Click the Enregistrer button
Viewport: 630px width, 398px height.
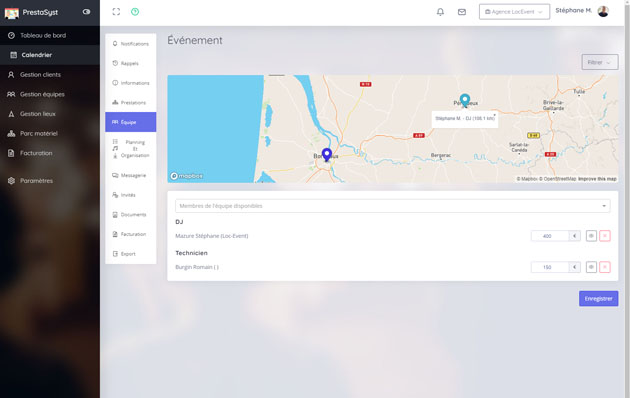[x=598, y=298]
